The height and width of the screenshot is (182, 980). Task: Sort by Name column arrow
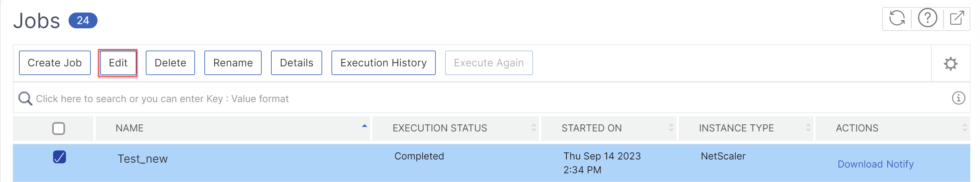(364, 126)
